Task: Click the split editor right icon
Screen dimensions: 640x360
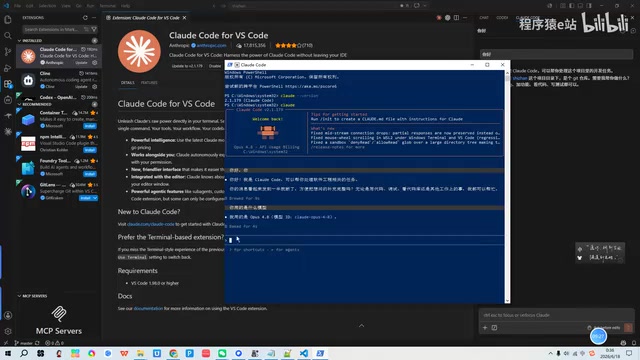Action: pos(456,18)
